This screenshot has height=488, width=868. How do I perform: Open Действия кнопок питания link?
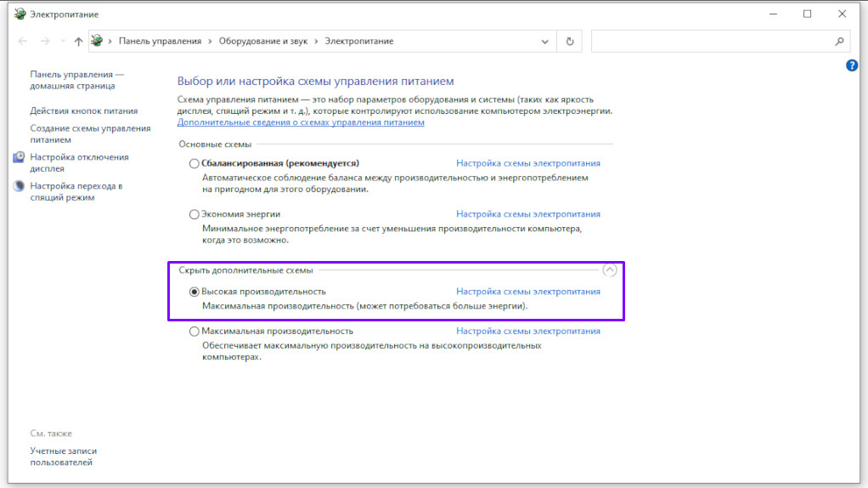click(x=83, y=111)
